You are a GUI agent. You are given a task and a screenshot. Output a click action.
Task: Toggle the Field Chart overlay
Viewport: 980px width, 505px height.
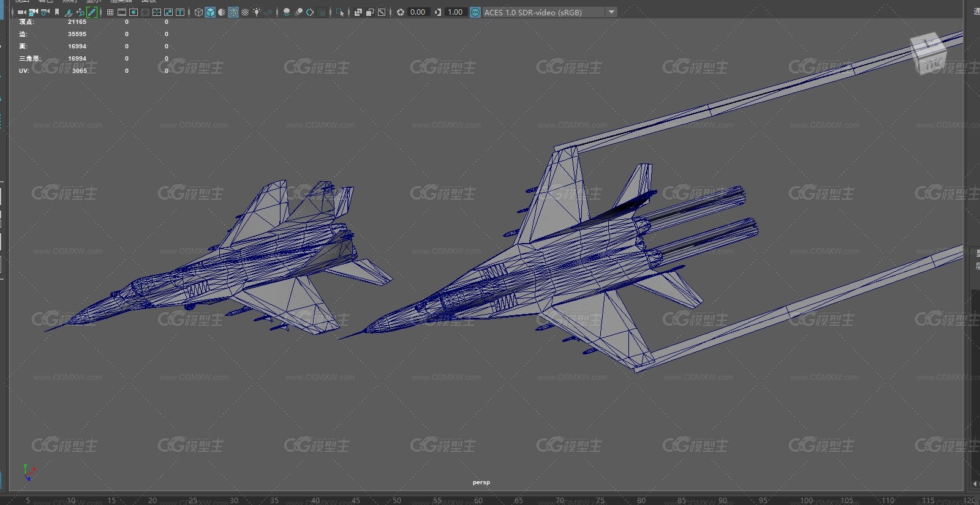click(x=157, y=12)
